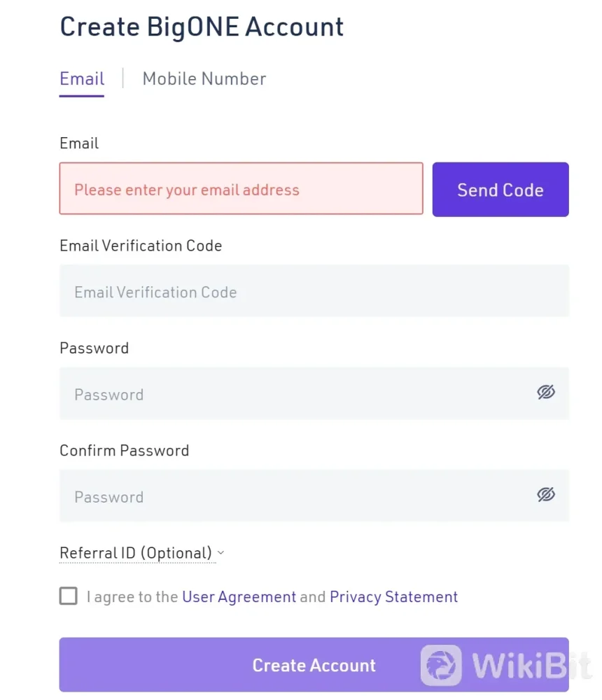The width and height of the screenshot is (602, 700).
Task: Show password in the Password field
Action: pos(546,392)
